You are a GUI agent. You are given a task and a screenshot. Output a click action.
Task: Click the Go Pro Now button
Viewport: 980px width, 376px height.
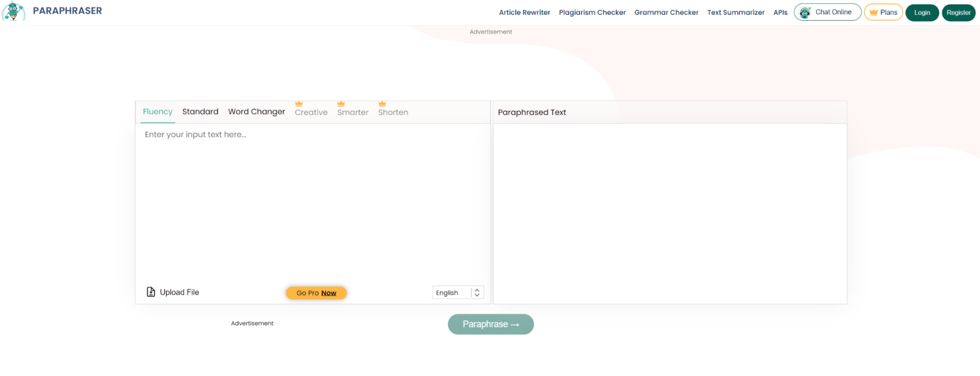pos(316,293)
